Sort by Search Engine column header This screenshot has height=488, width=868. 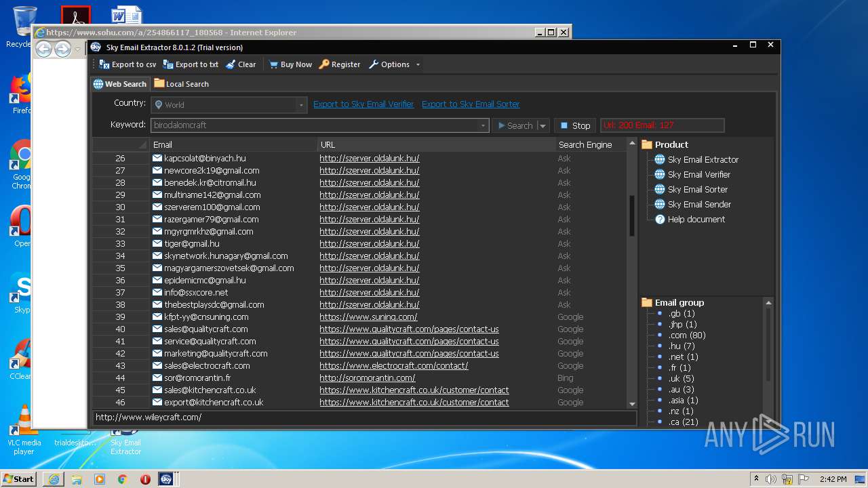[x=591, y=144]
